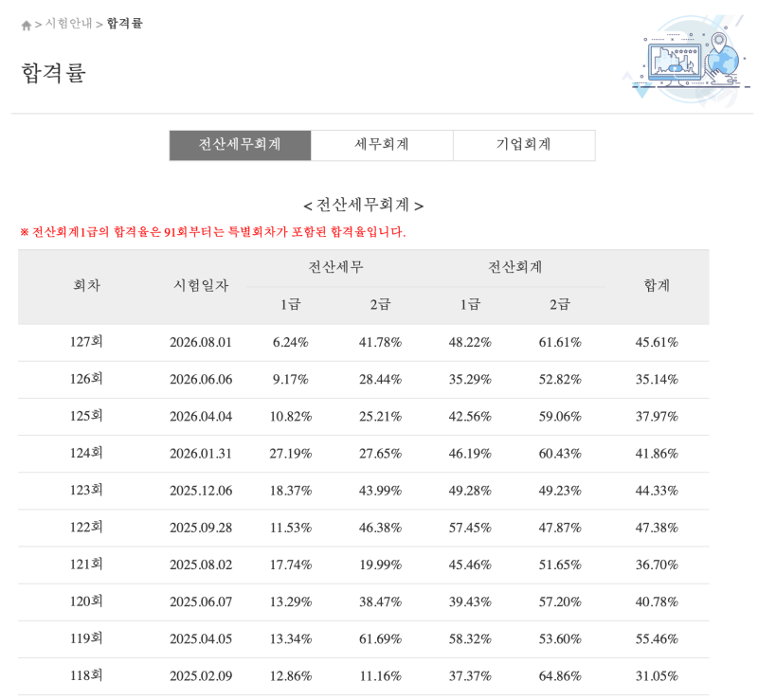This screenshot has height=700, width=758.
Task: Click the header illustration image
Action: pos(687,59)
